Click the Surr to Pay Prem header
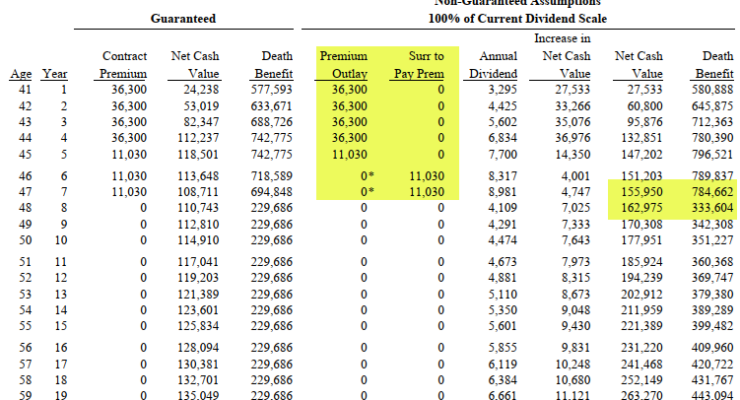The height and width of the screenshot is (400, 740). [x=419, y=65]
